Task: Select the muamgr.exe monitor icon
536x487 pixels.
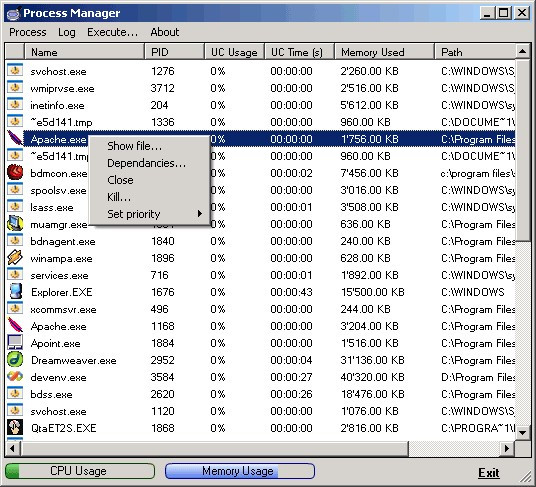Action: coord(15,224)
